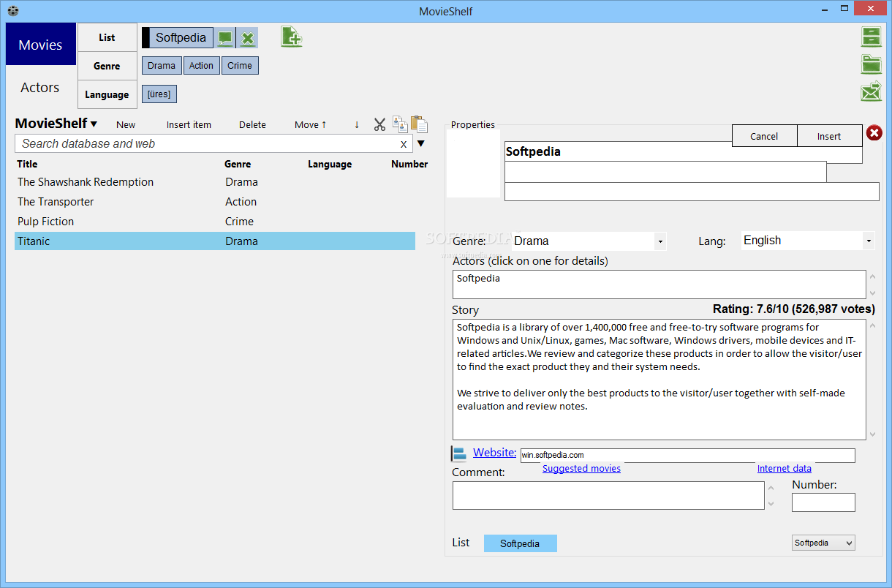The width and height of the screenshot is (892, 588).
Task: Filter by the [üres] language tag
Action: pos(159,94)
